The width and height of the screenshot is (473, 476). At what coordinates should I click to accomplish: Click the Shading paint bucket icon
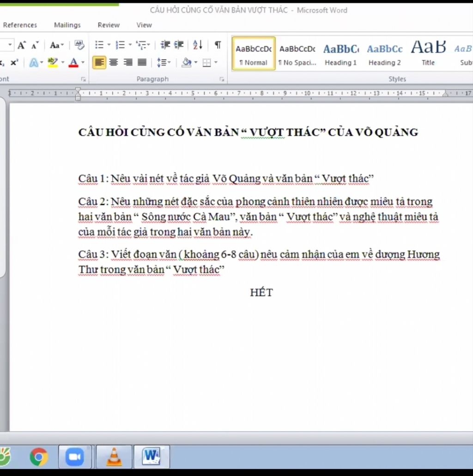pos(186,62)
